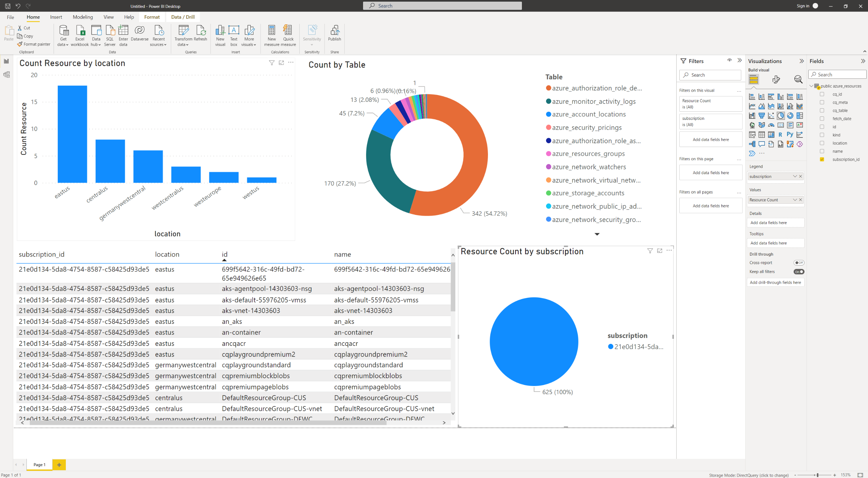Open Focus mode on location chart
868x478 pixels.
[281, 63]
